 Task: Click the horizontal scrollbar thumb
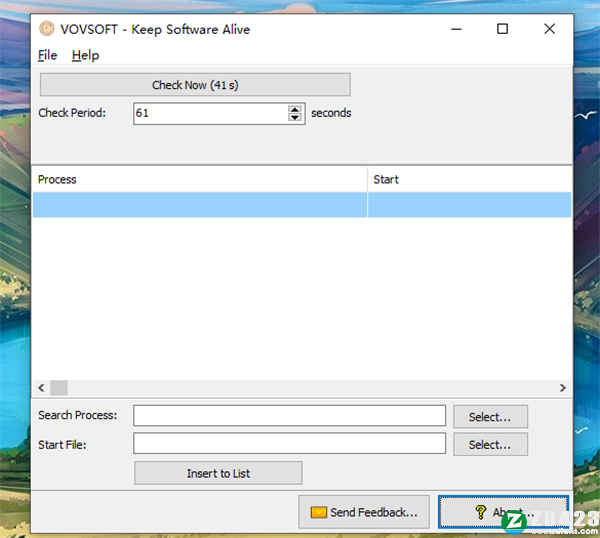point(59,388)
